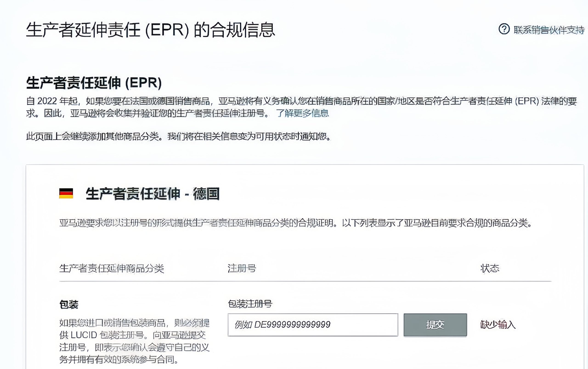Open the 联系销售伙伴支持 support link
Viewport: 588px width, 369px height.
pos(549,30)
